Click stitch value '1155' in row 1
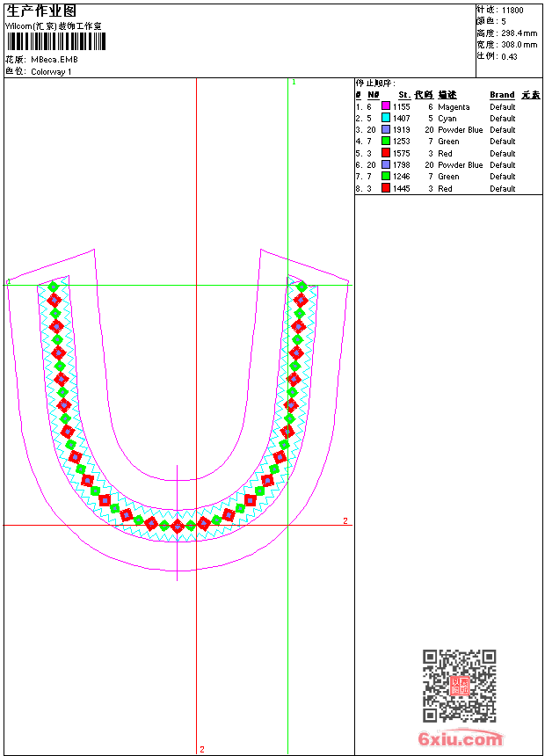 (401, 107)
